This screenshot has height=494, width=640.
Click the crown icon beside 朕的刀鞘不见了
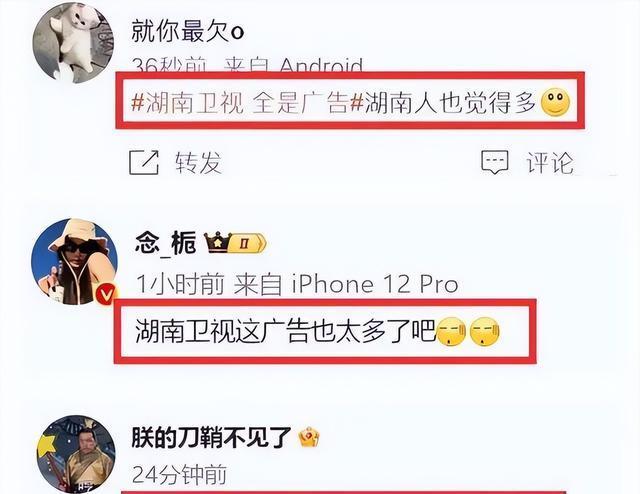(309, 437)
